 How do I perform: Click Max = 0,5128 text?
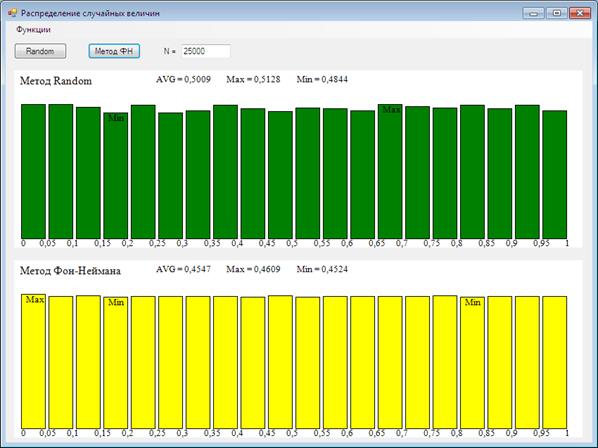(253, 79)
